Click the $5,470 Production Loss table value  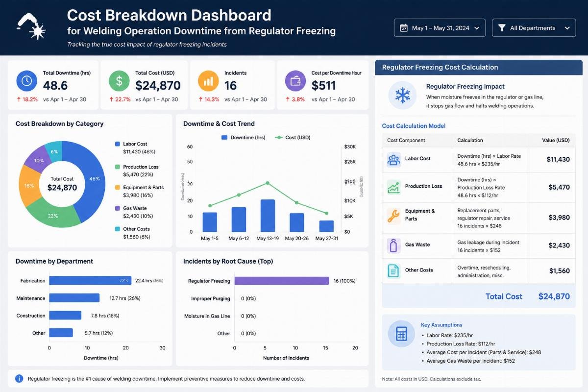coord(559,187)
